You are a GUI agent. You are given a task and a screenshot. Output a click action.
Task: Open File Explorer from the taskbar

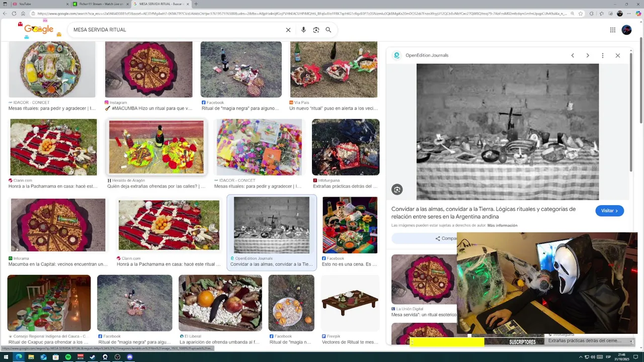coord(31,357)
